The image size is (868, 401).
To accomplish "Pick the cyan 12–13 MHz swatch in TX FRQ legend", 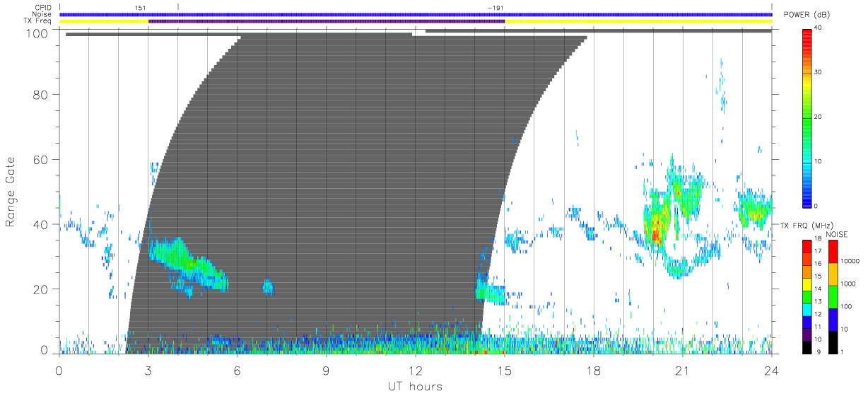I will point(807,308).
